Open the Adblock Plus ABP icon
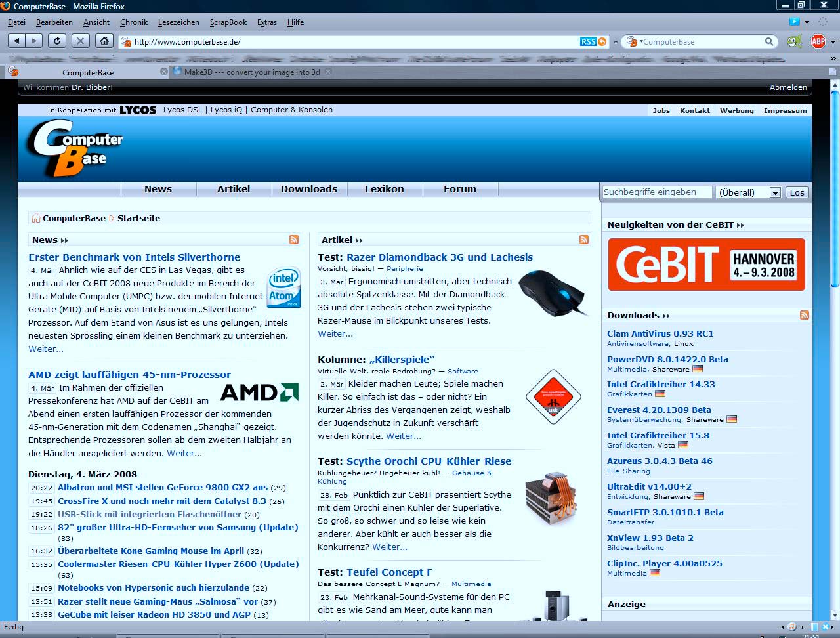The image size is (840, 638). click(x=818, y=41)
